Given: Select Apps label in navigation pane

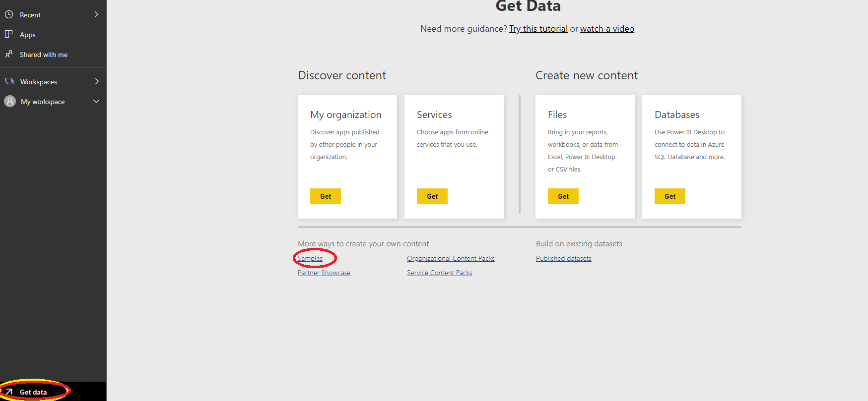Looking at the screenshot, I should click(28, 35).
